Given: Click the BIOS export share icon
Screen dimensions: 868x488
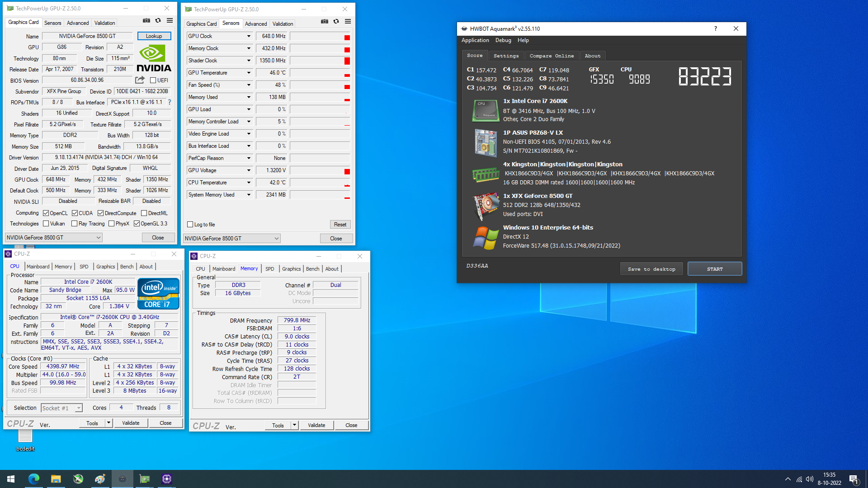Looking at the screenshot, I should [x=140, y=80].
